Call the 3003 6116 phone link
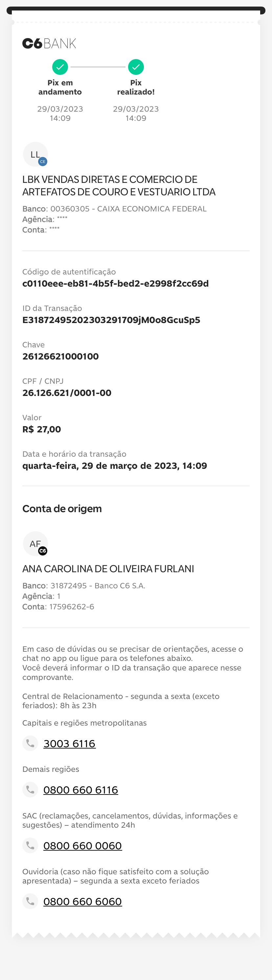Viewport: 272px width, 980px height. (70, 744)
